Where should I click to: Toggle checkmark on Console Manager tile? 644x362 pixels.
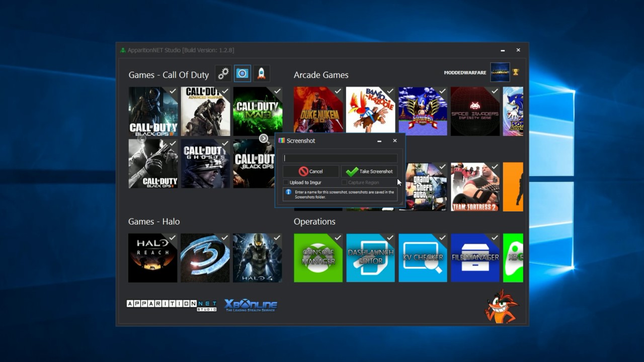(x=338, y=238)
